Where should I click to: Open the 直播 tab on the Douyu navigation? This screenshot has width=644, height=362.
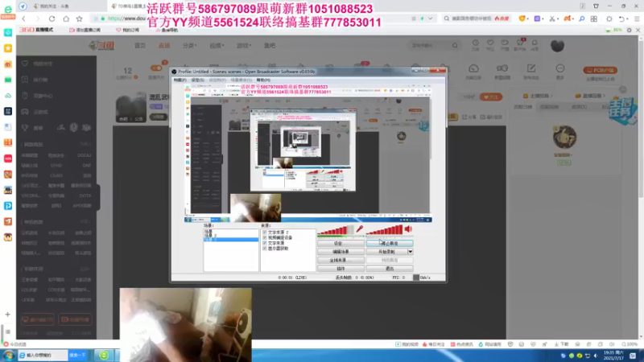point(164,46)
